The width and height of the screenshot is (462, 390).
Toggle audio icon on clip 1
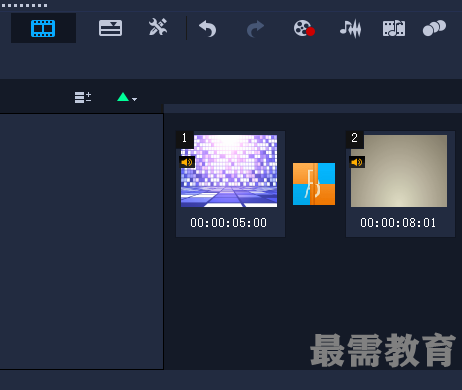click(x=187, y=162)
